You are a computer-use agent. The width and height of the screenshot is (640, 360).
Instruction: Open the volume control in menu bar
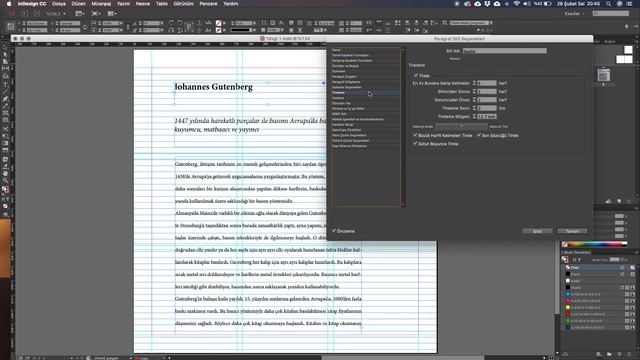[527, 4]
